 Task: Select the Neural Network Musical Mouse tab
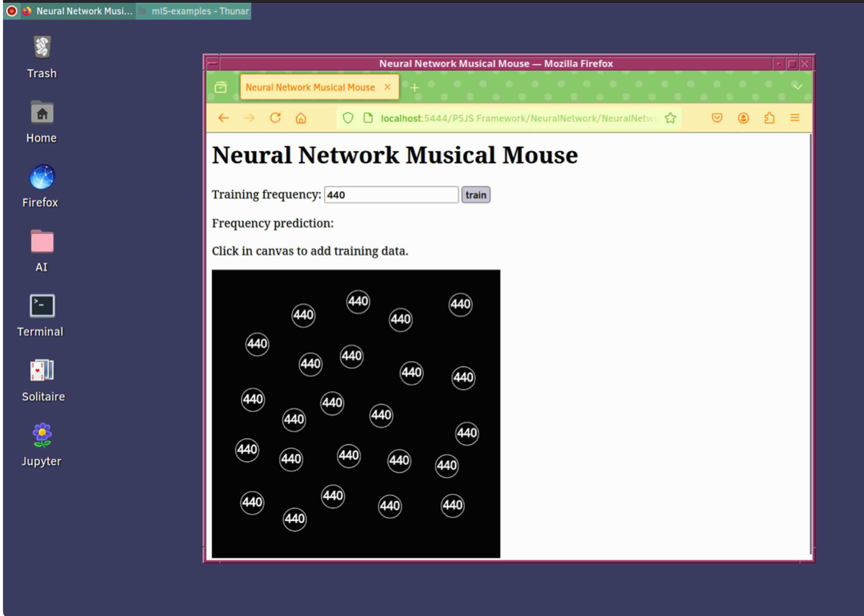310,87
